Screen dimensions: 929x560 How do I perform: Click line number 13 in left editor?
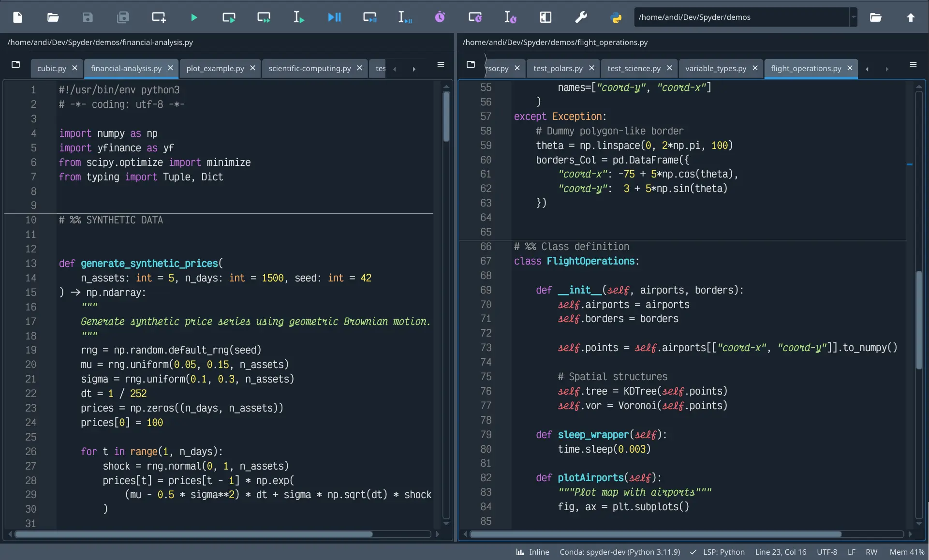[30, 264]
